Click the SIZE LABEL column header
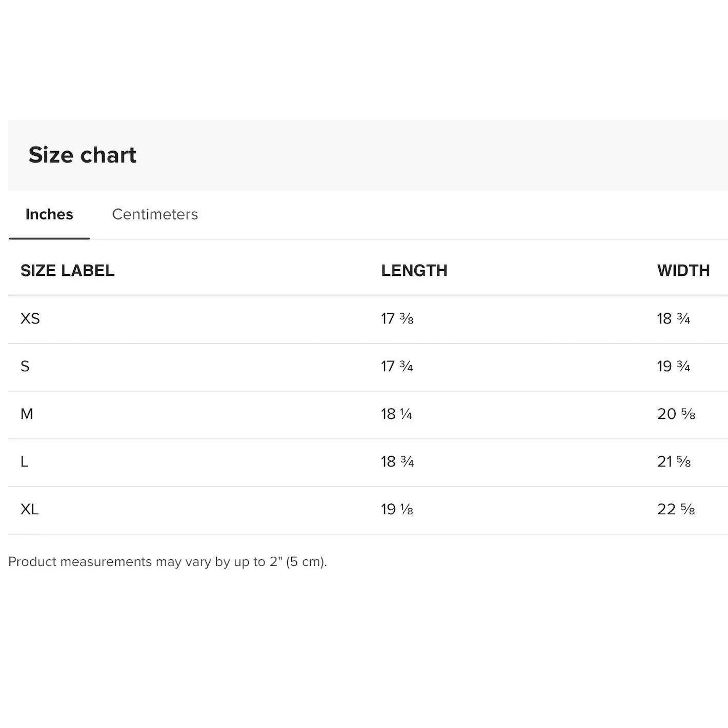This screenshot has width=728, height=728. point(68,271)
